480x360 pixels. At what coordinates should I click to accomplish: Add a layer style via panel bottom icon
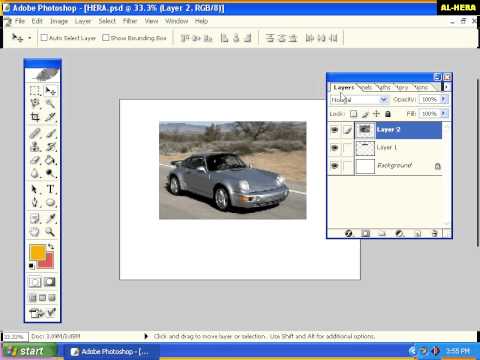pyautogui.click(x=348, y=233)
